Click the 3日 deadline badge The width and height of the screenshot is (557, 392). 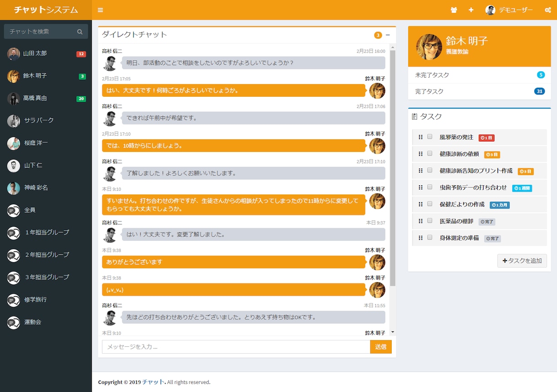pyautogui.click(x=492, y=155)
